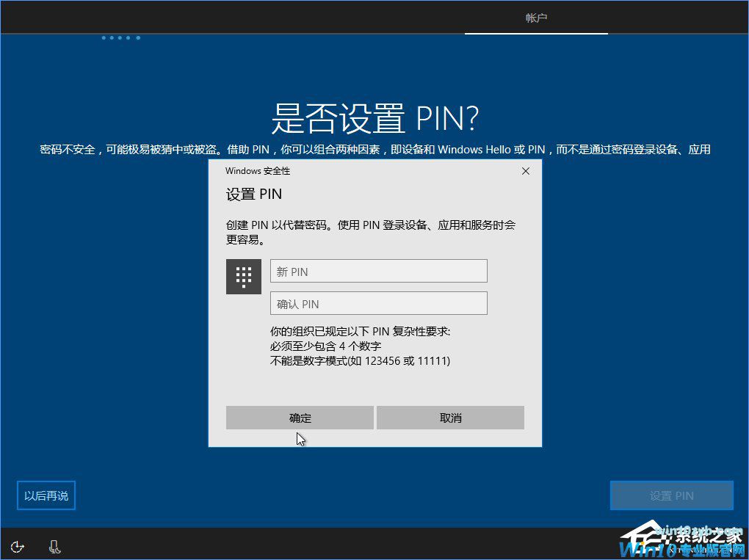Viewport: 749px width, 560px height.
Task: Click the loading dots indicator near top
Action: click(x=120, y=37)
